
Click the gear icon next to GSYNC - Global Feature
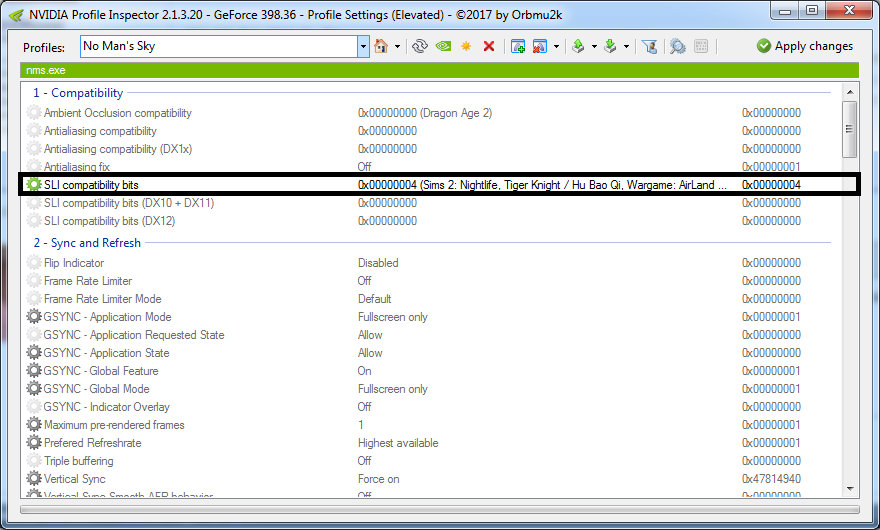point(34,371)
